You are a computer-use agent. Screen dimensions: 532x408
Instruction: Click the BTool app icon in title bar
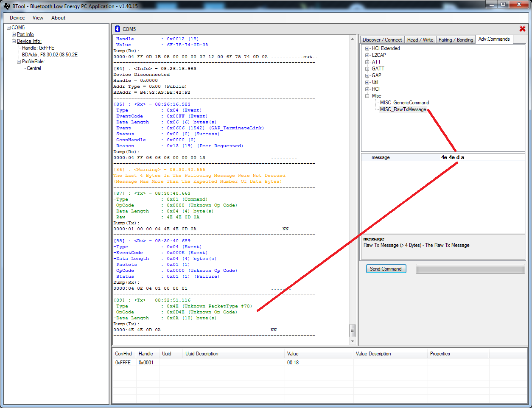[6, 6]
